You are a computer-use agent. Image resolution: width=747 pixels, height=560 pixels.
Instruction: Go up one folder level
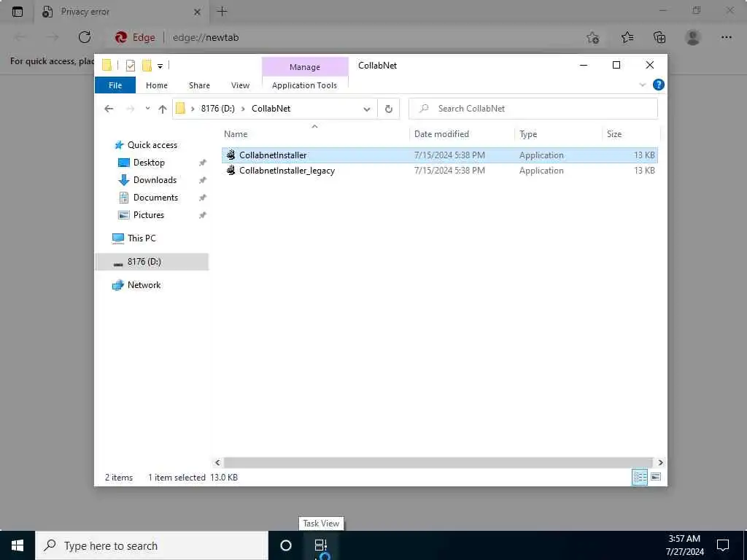point(163,109)
